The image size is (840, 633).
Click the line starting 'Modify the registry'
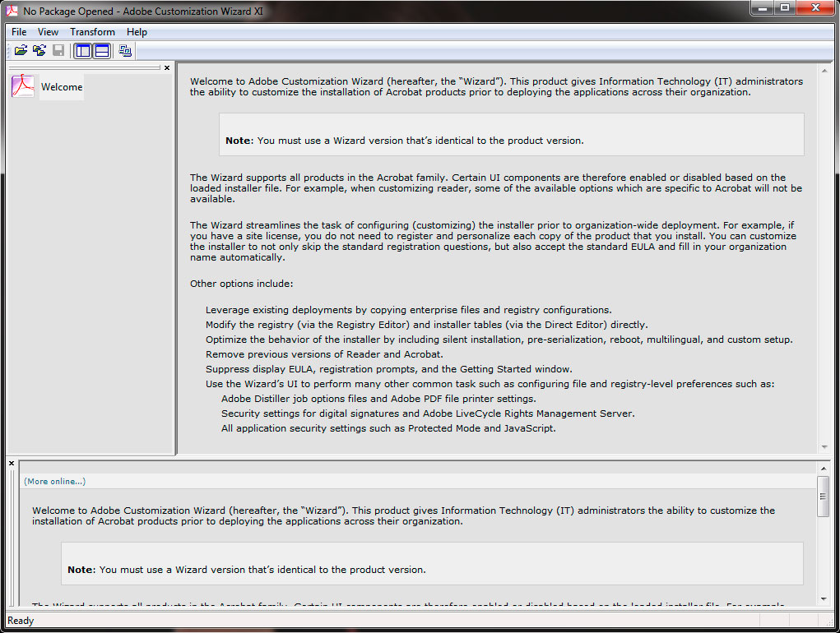tap(427, 325)
